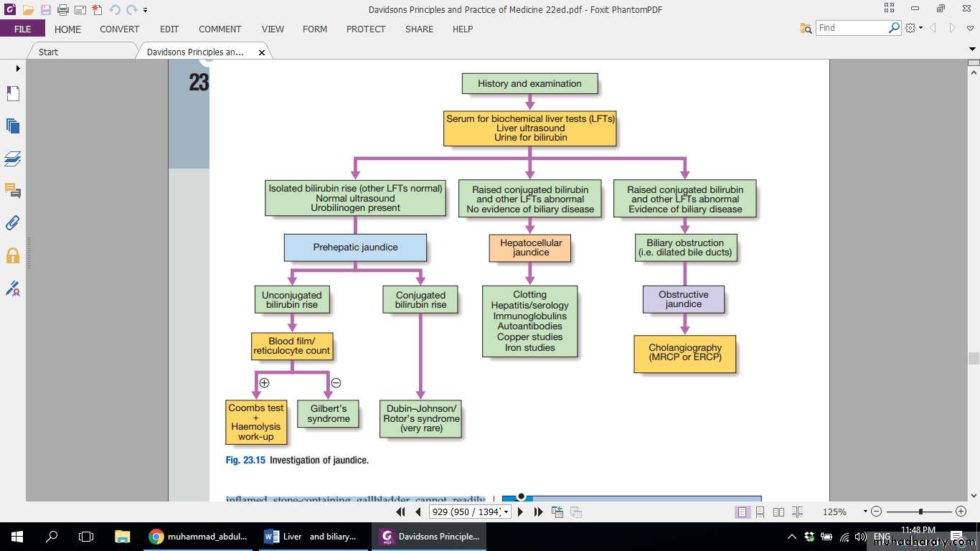Open the Bookmarks panel in left sidebar
The height and width of the screenshot is (551, 980).
click(12, 94)
